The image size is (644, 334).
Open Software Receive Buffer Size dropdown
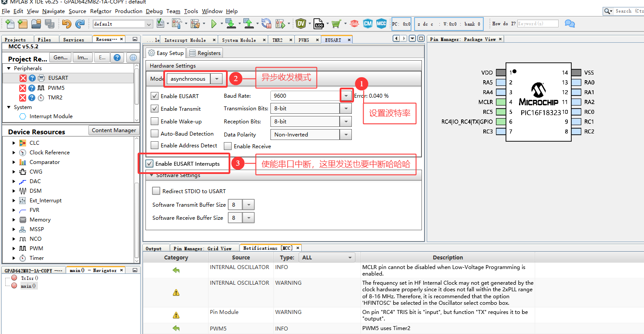(x=249, y=218)
